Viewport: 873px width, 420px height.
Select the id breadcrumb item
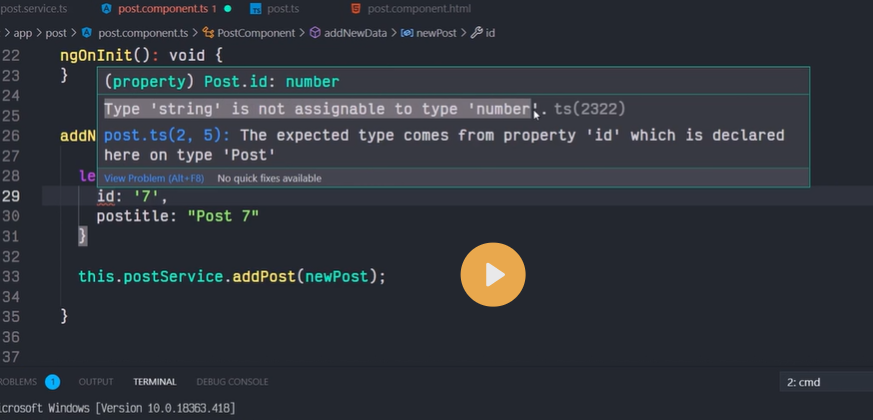tap(490, 33)
